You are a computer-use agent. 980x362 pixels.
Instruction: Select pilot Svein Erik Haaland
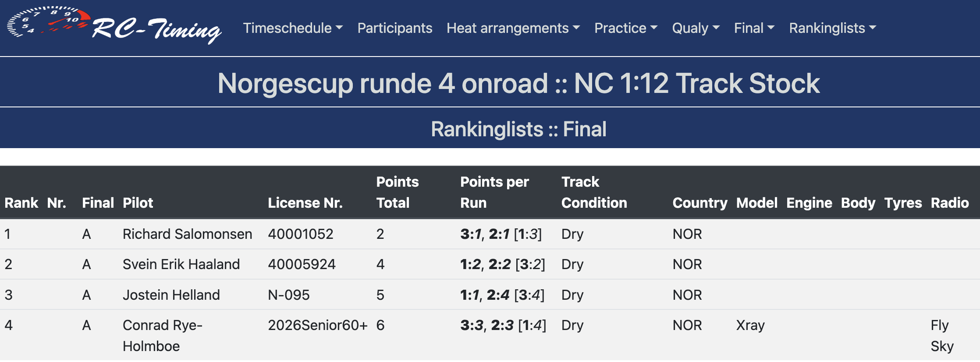click(181, 264)
